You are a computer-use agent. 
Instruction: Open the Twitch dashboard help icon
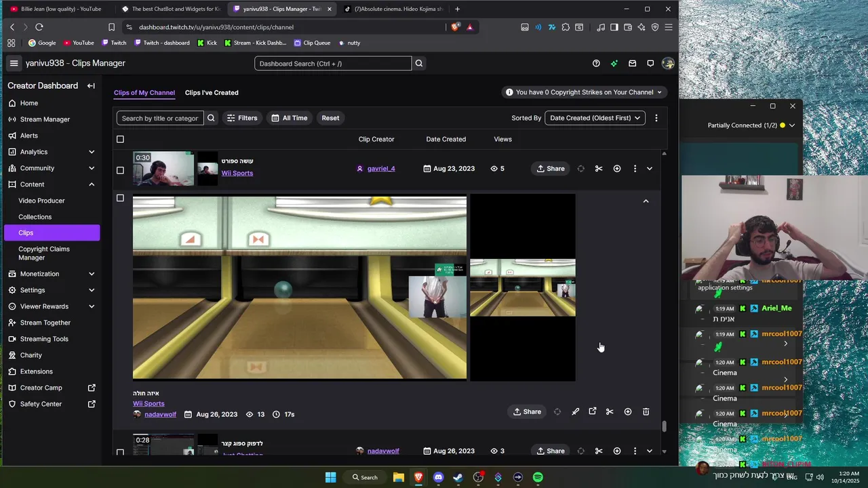tap(596, 63)
